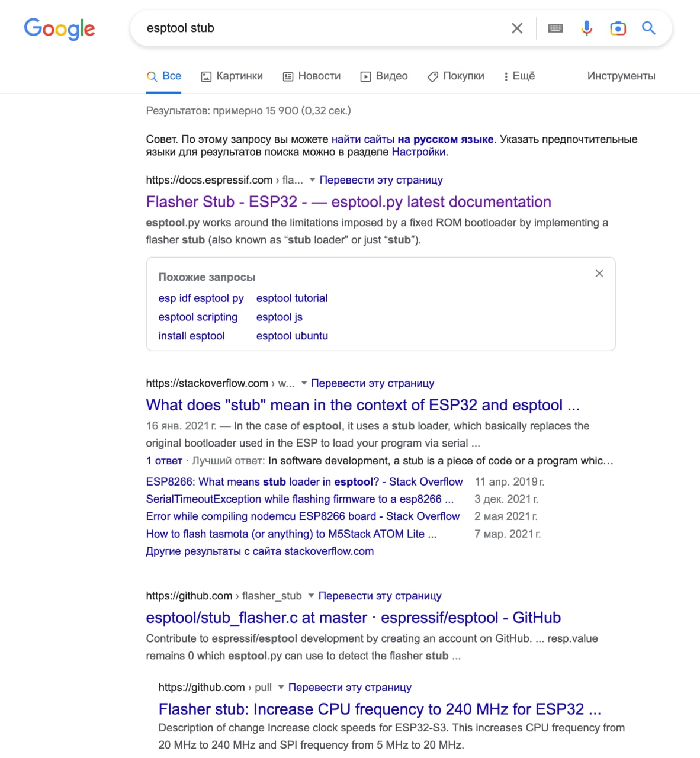Click the magnifier search button
Image resolution: width=700 pixels, height=758 pixels.
pyautogui.click(x=648, y=28)
